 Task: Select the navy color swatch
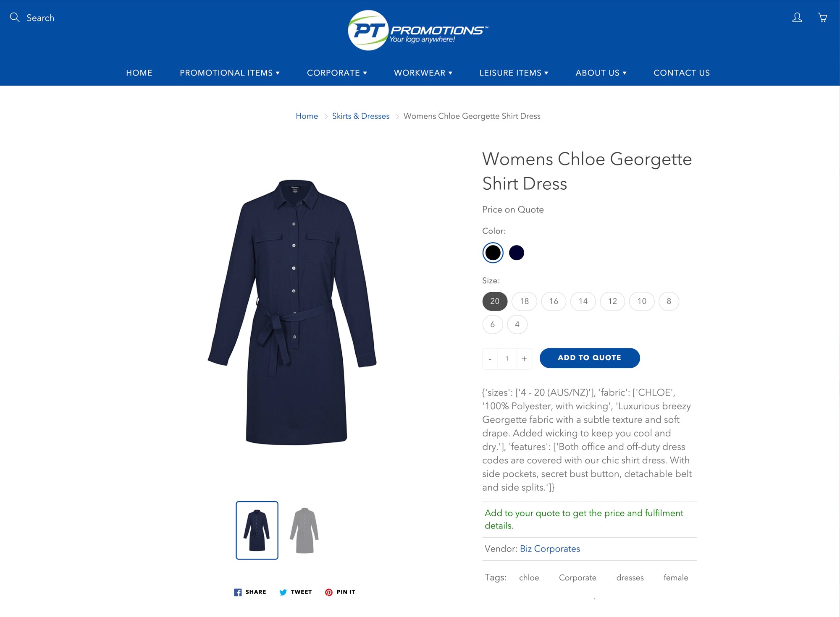pos(517,253)
